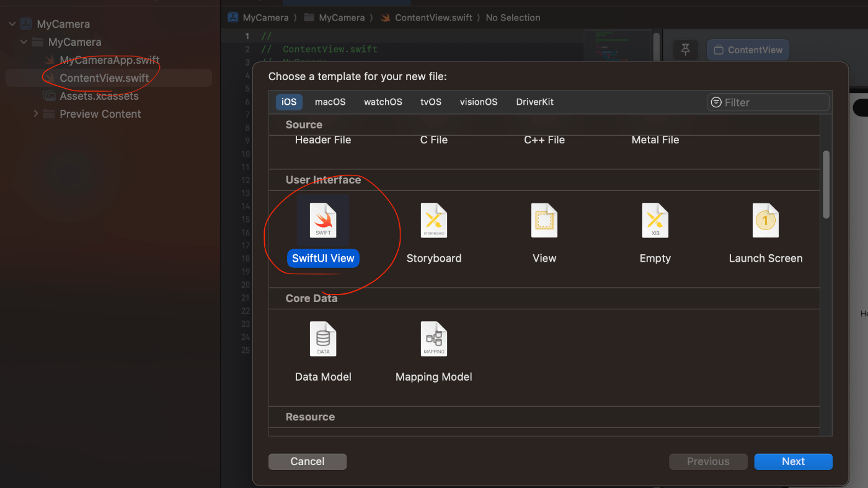Select the Launch Screen template icon
This screenshot has height=488, width=868.
click(766, 221)
